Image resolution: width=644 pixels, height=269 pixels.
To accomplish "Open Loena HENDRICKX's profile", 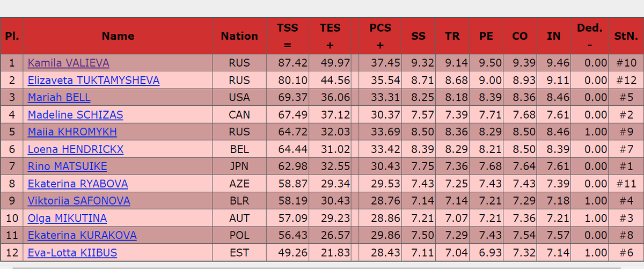I will (76, 149).
